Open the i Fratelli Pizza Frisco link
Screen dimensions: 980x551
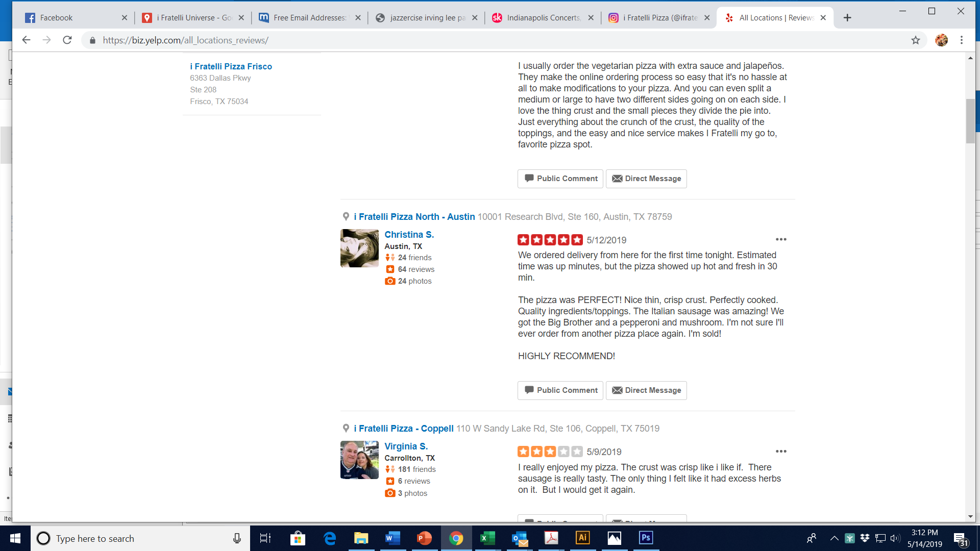231,66
